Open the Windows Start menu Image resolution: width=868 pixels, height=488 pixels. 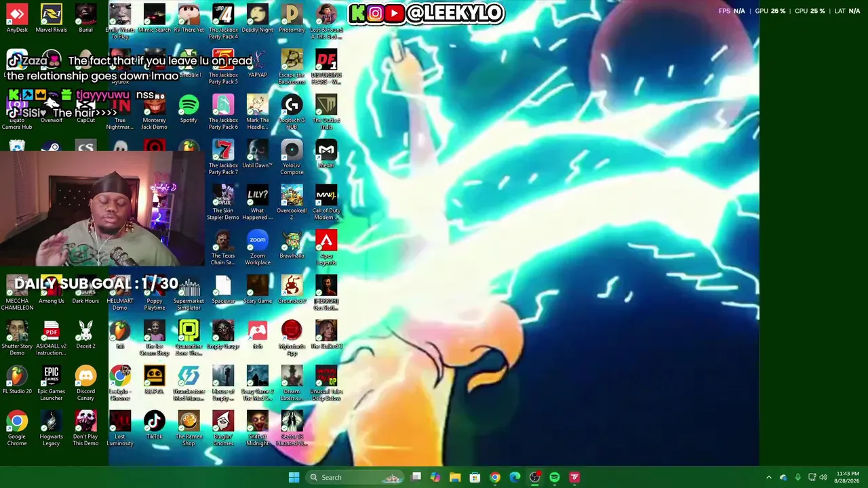[x=294, y=477]
